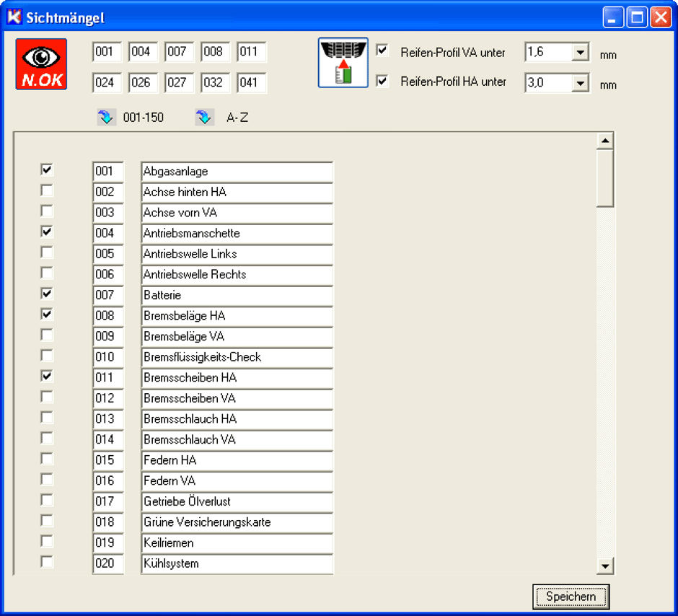The height and width of the screenshot is (616, 678).
Task: Click the scrollbar thumb of the list
Action: pos(606,178)
